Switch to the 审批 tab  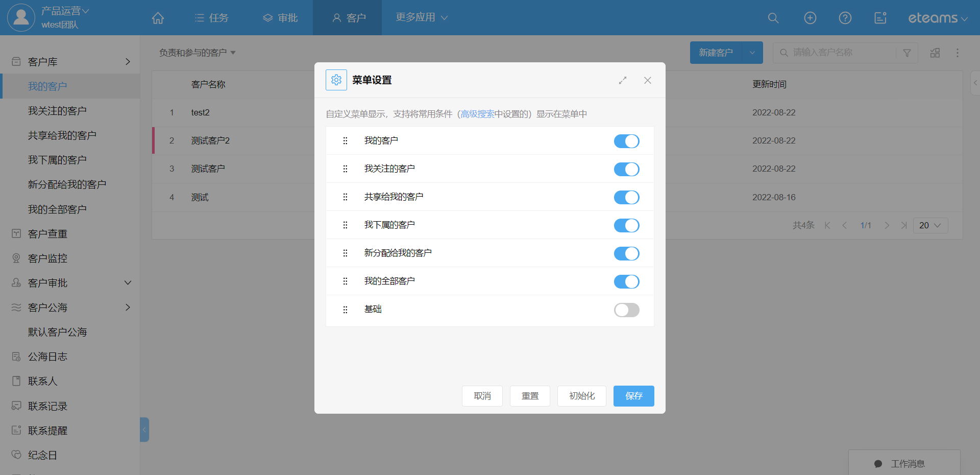pyautogui.click(x=280, y=18)
